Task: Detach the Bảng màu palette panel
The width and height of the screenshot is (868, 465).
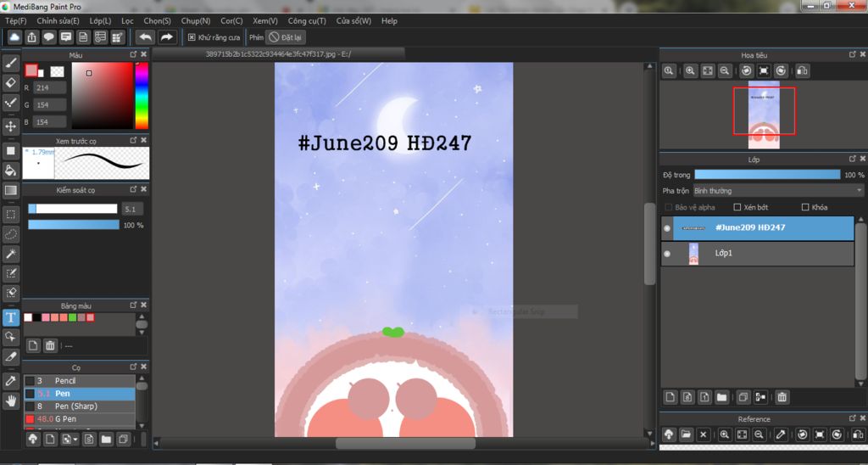Action: (133, 305)
